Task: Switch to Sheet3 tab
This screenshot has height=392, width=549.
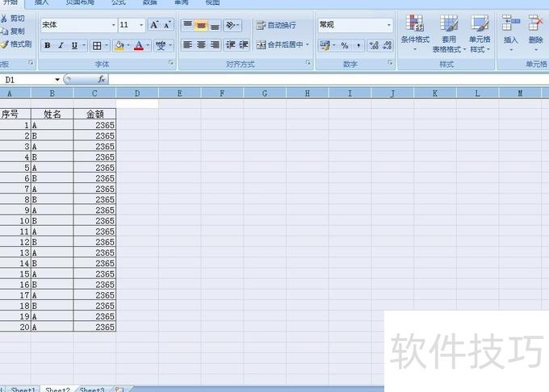Action: tap(92, 390)
